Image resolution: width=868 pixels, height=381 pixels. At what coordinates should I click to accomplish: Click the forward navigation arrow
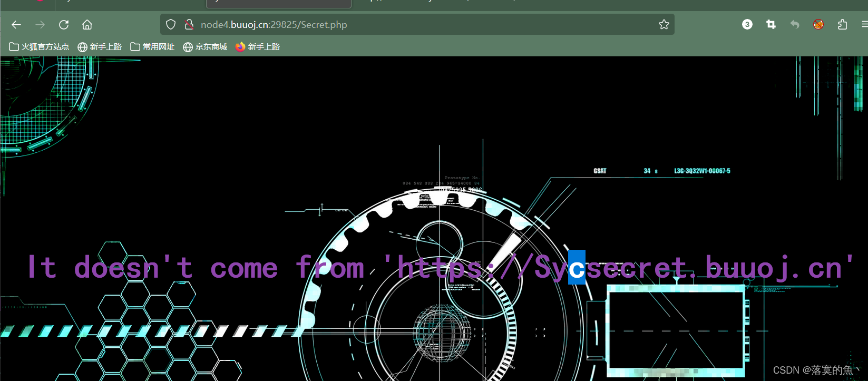click(40, 25)
